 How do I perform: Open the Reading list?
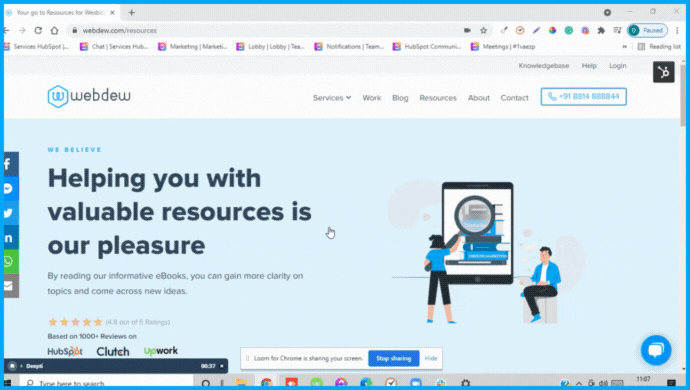click(x=659, y=47)
